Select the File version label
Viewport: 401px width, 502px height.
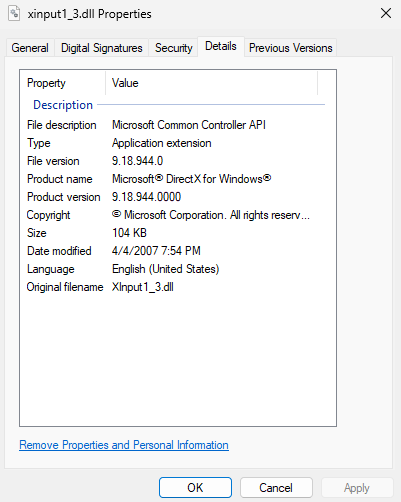53,161
